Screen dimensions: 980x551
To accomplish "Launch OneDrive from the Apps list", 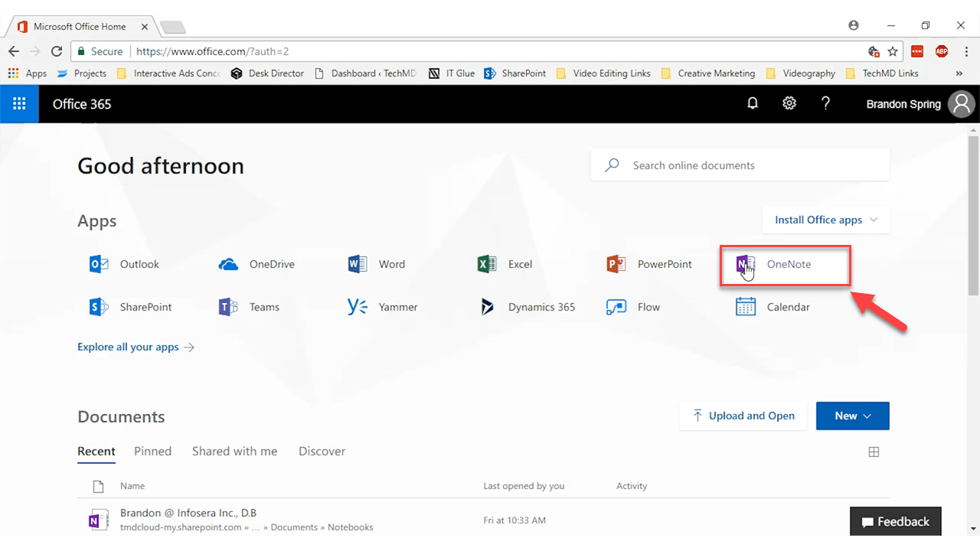I will 256,264.
